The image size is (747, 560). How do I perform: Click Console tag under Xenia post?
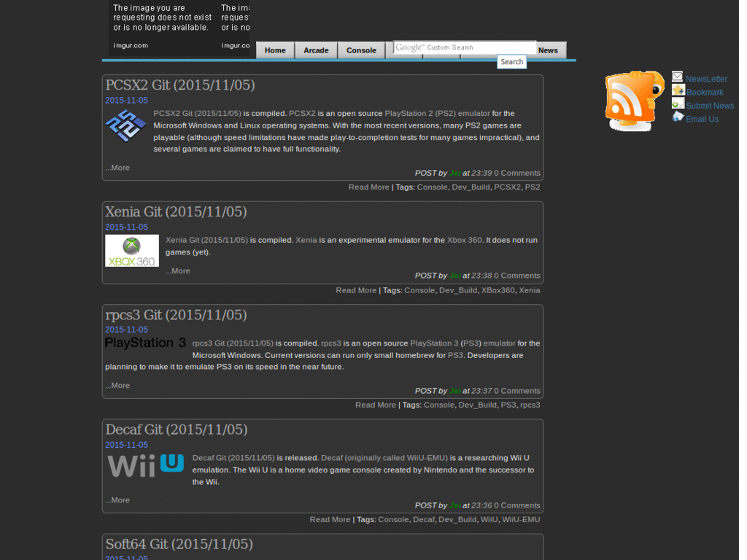[x=419, y=290]
